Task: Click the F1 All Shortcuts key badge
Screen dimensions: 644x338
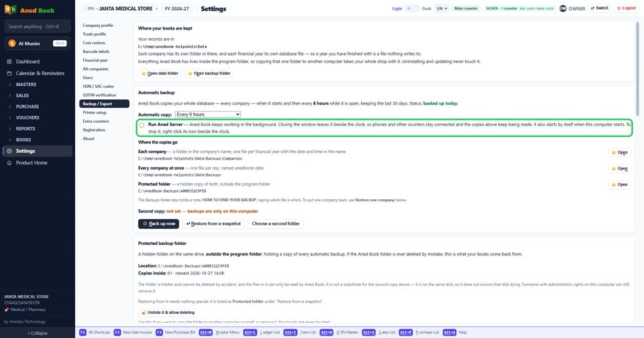Action: [x=83, y=332]
